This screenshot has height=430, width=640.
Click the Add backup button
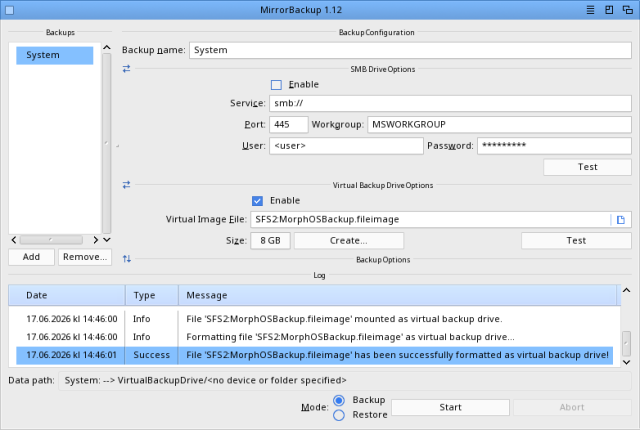click(31, 257)
